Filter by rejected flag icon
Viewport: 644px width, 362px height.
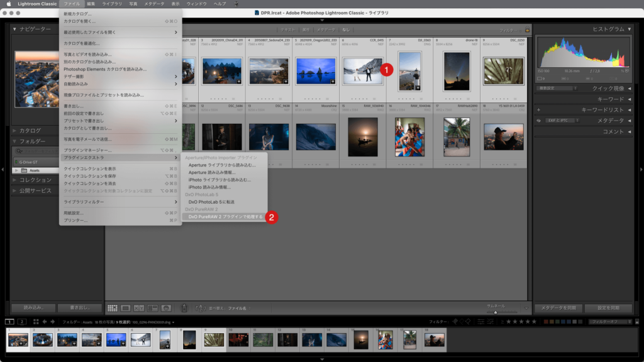click(x=468, y=322)
